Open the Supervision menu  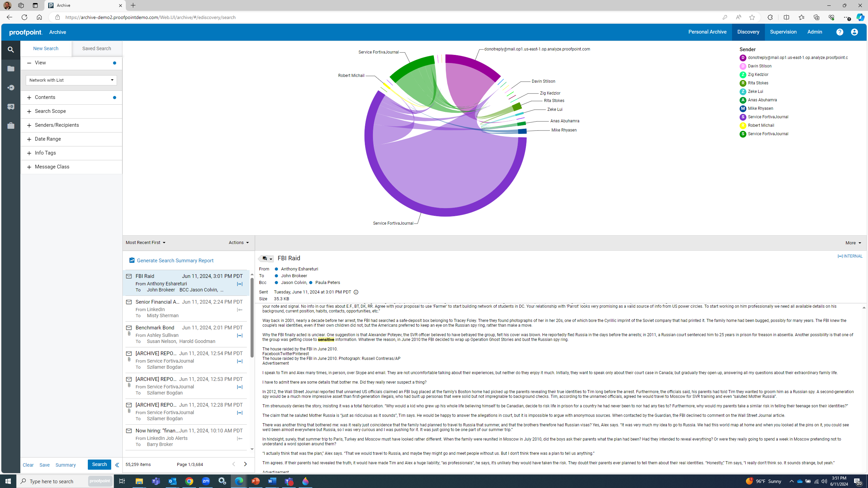pos(783,32)
